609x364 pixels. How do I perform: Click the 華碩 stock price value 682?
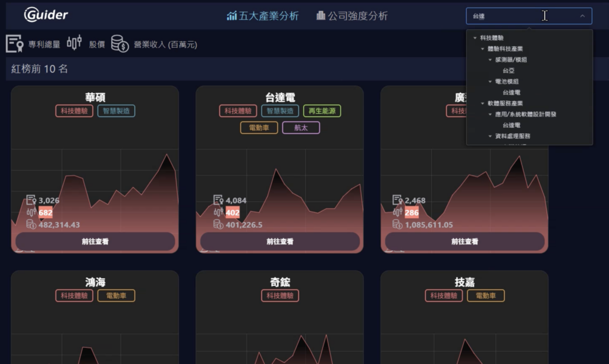click(x=45, y=212)
